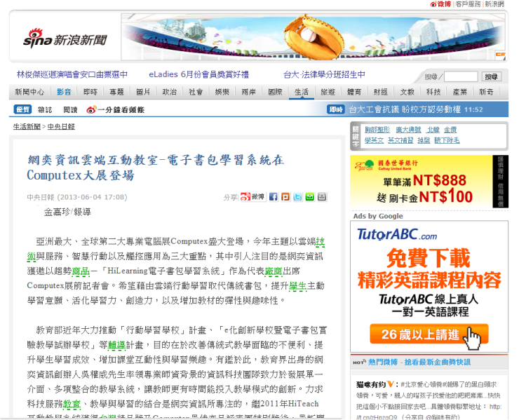
Task: Open Weibo link in top bar
Action: pos(440,4)
